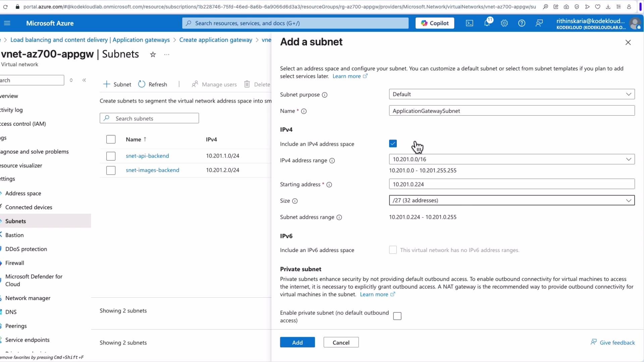The height and width of the screenshot is (362, 644).
Task: Open the snet-images-backend subnet link
Action: 152,170
